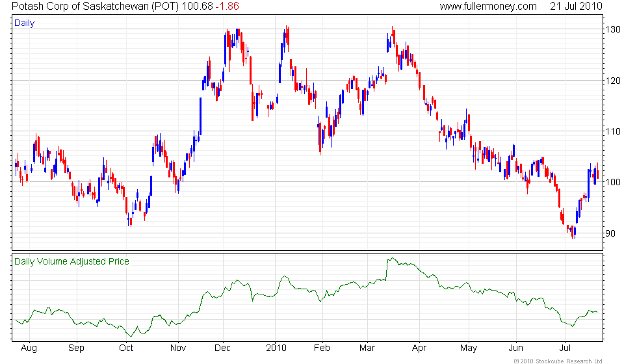The height and width of the screenshot is (364, 637).
Task: Click the Mar month axis label
Action: tap(367, 348)
